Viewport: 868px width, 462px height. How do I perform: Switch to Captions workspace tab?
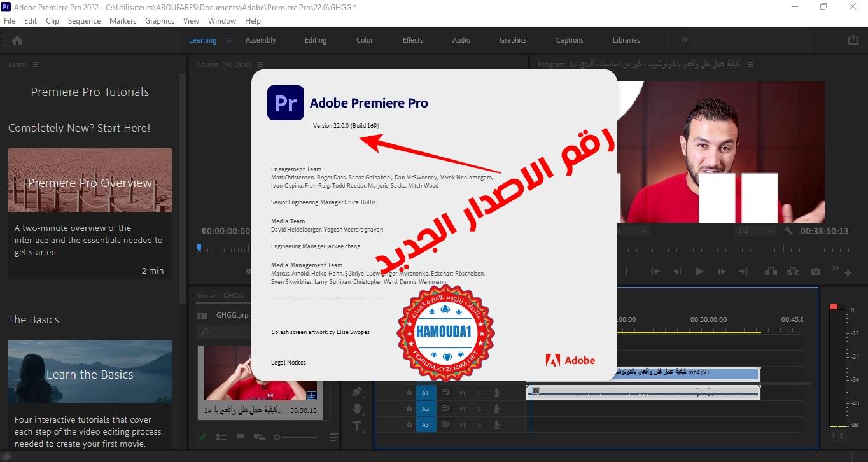click(570, 40)
